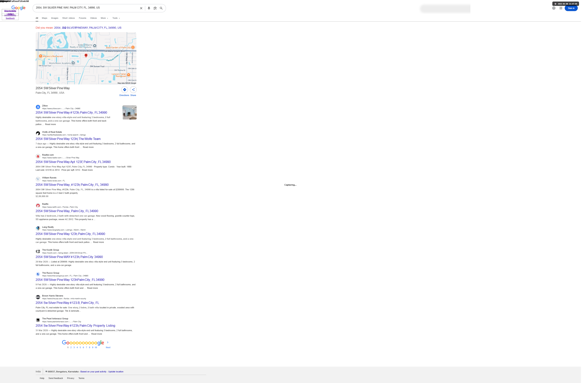Click the voice search microphone icon

[x=149, y=8]
